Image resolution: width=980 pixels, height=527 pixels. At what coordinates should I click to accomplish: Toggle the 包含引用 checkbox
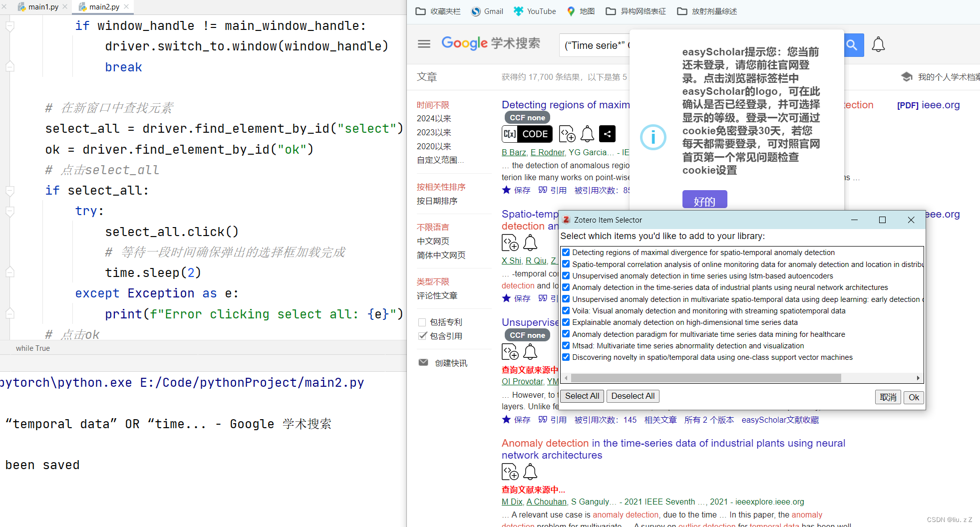pos(422,336)
